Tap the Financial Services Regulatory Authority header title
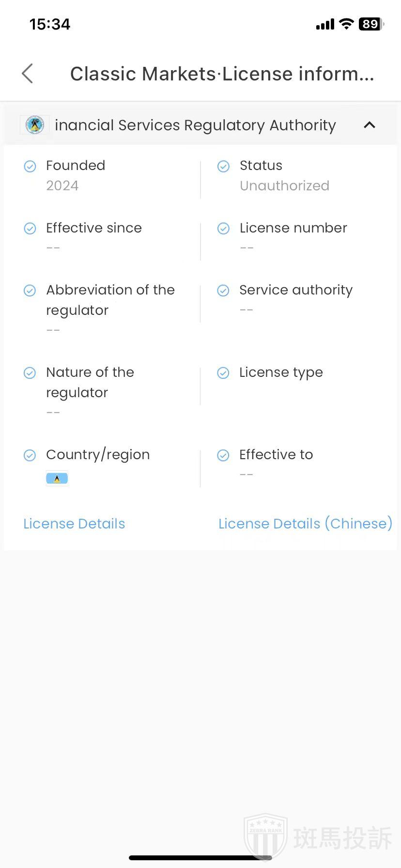Image resolution: width=401 pixels, height=868 pixels. (x=195, y=125)
